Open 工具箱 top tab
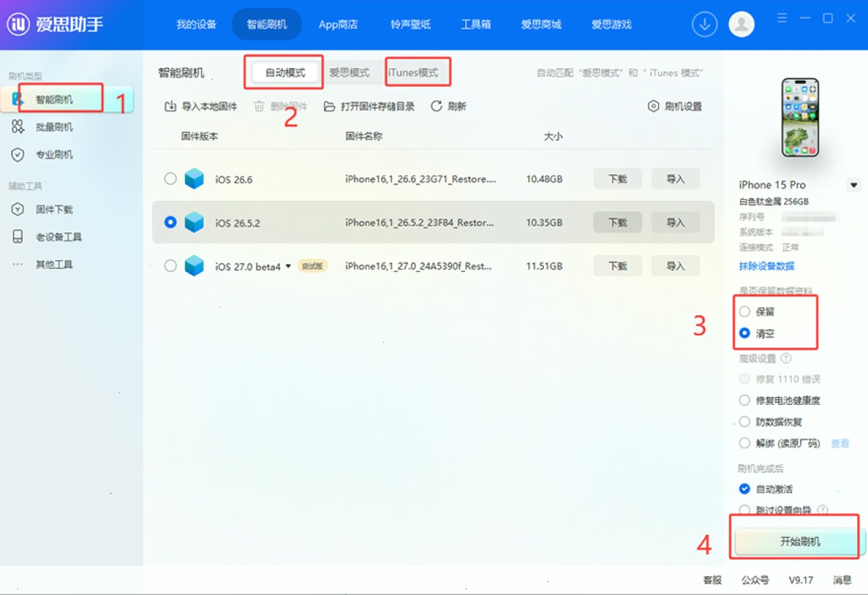Viewport: 868px width, 595px height. [476, 25]
